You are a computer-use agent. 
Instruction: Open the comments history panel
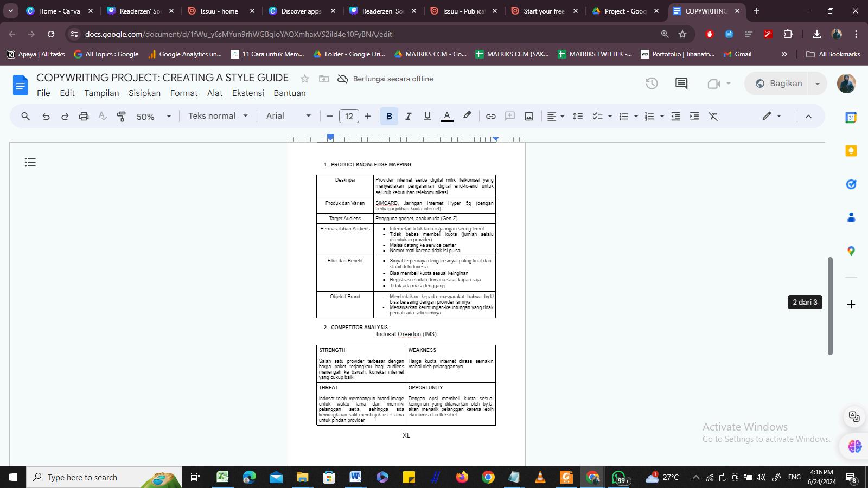[x=681, y=84]
